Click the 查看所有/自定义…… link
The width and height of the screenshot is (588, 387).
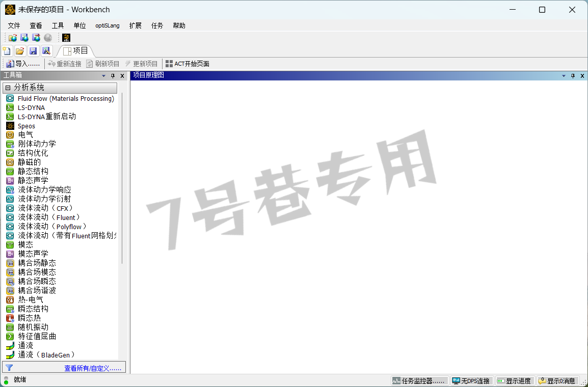coord(93,368)
